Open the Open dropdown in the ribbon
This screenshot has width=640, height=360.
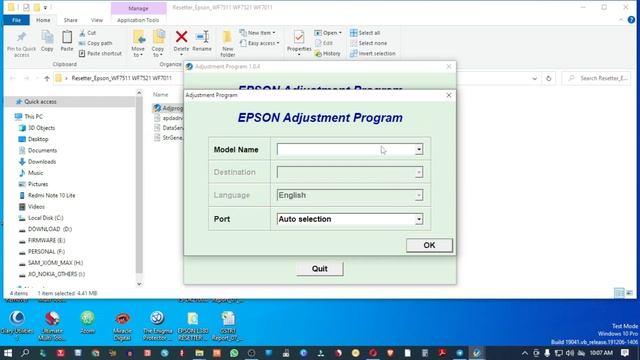328,33
